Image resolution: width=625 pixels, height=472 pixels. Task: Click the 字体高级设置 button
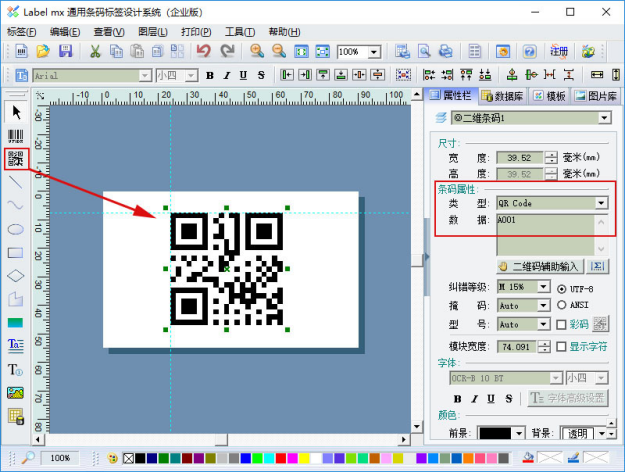coord(568,398)
